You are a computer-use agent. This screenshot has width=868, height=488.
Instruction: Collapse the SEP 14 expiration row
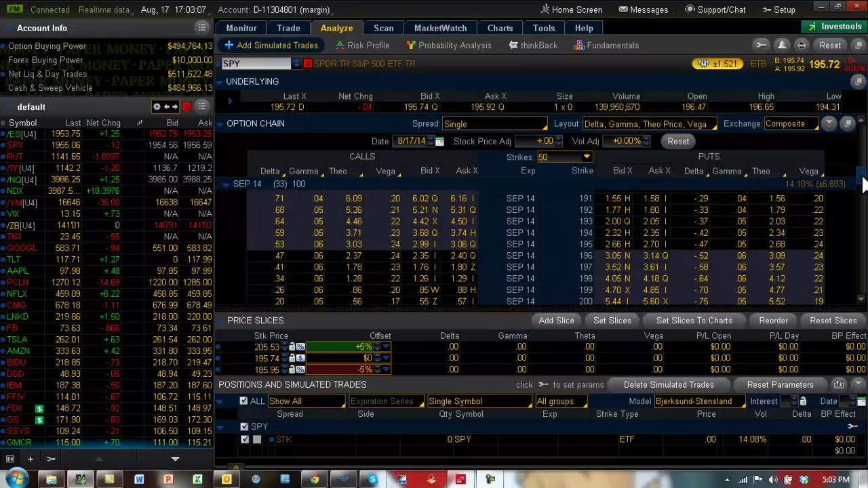coord(226,184)
